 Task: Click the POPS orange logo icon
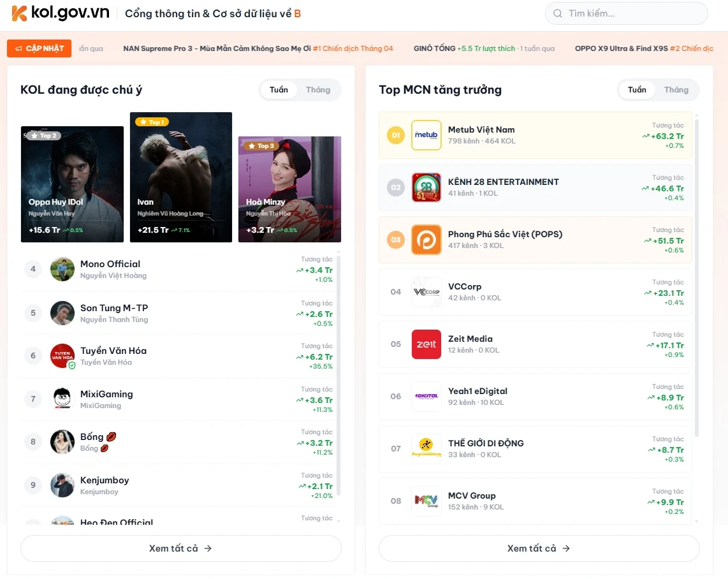click(426, 240)
